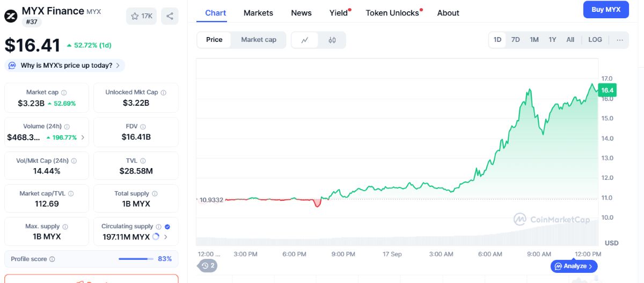Add MYX to watchlist with star button
Screen dimensions: 644x283
point(141,16)
